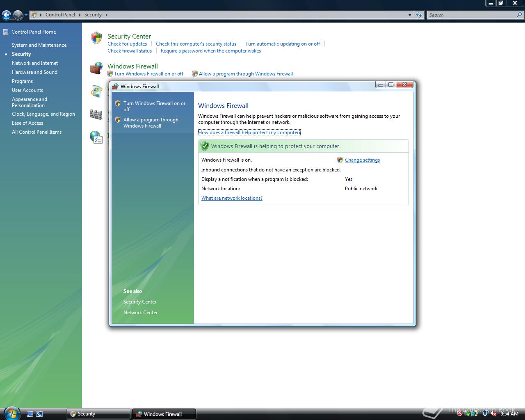
Task: Open What are network locations link
Action: click(232, 198)
